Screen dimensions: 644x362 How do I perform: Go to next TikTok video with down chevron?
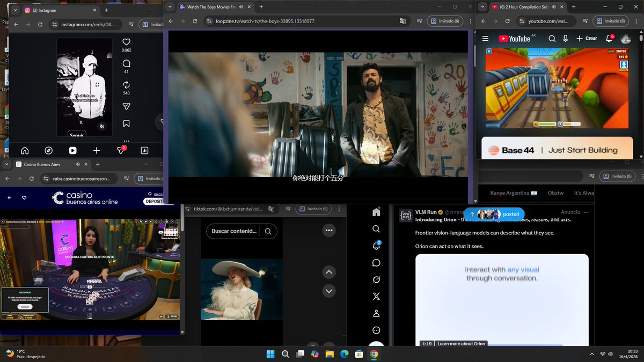[329, 291]
